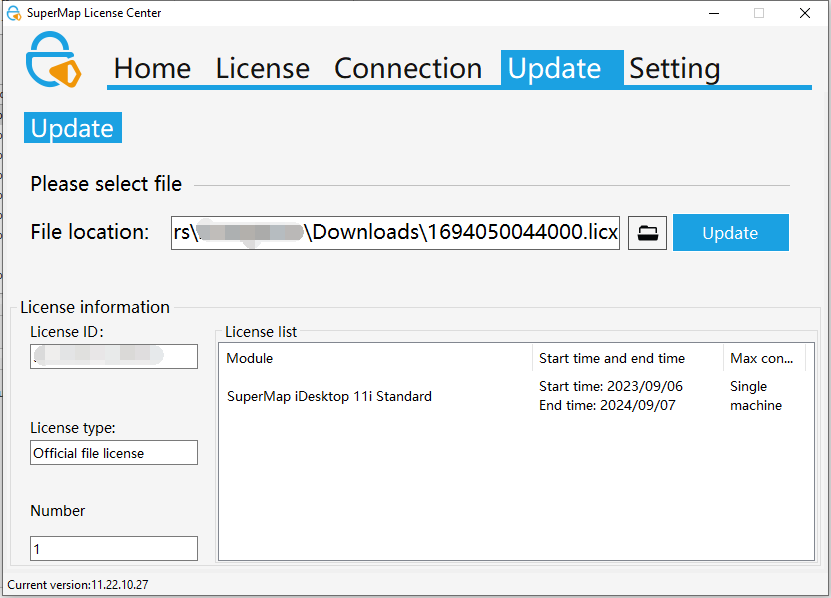Focus the License type text box

pyautogui.click(x=113, y=453)
